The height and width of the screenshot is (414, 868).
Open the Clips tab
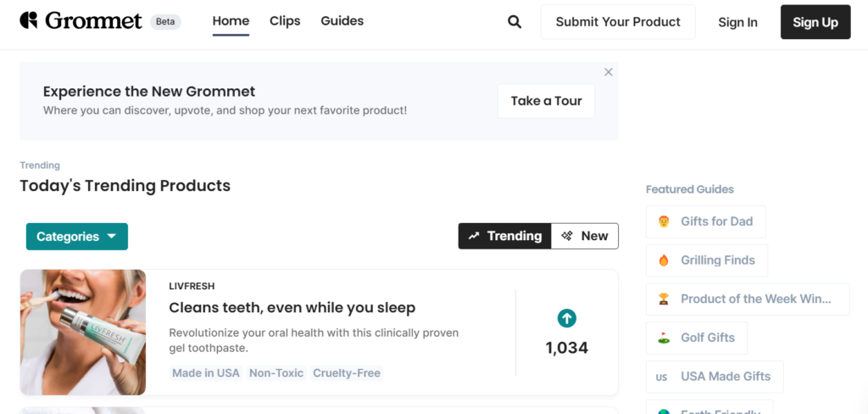coord(285,21)
